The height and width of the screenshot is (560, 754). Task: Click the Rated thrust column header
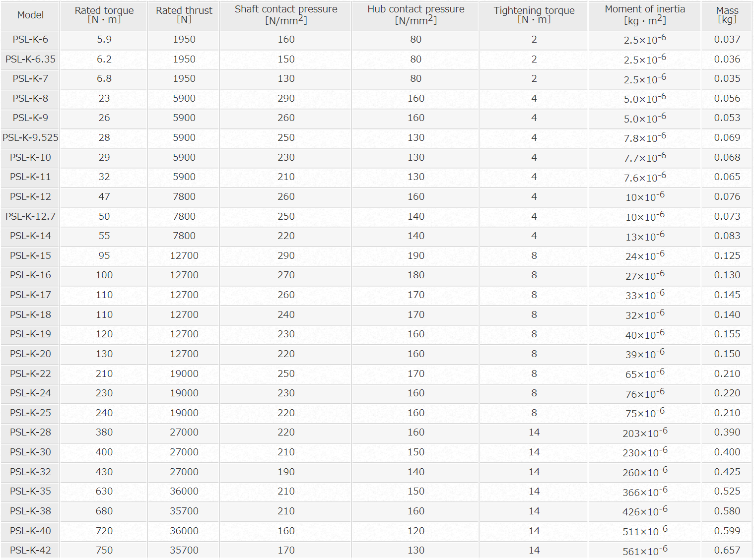[x=184, y=15]
